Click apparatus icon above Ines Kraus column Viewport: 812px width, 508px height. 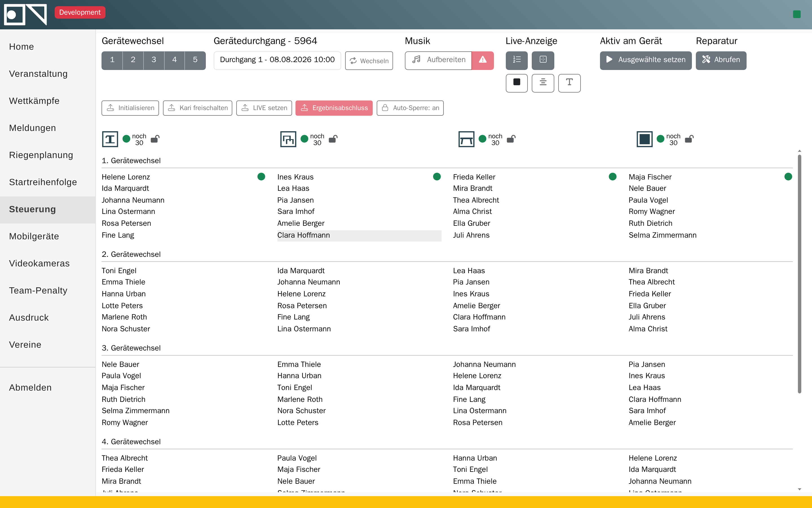coord(288,139)
